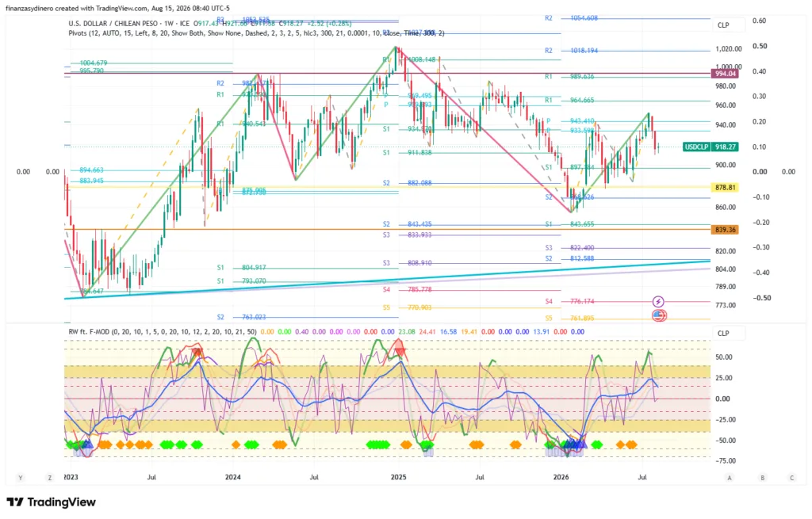Click the 2024 label on time axis
The height and width of the screenshot is (519, 812).
coord(233,477)
